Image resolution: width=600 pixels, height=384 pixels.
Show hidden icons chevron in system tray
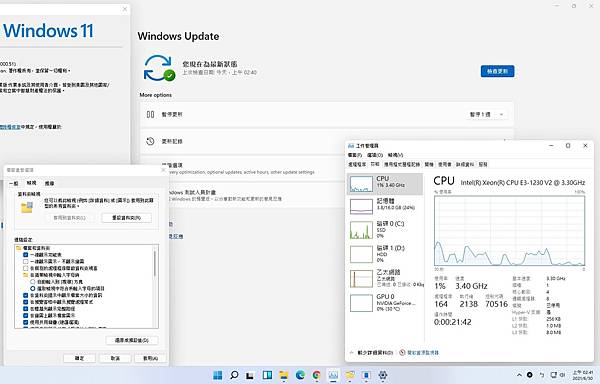(x=519, y=375)
